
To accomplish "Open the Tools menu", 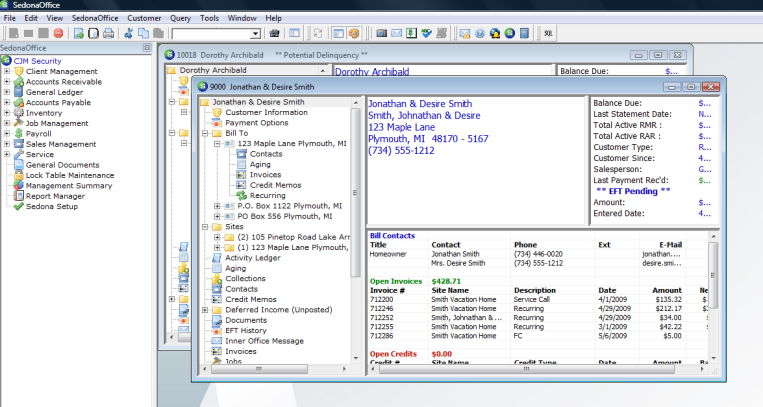I will pos(209,18).
